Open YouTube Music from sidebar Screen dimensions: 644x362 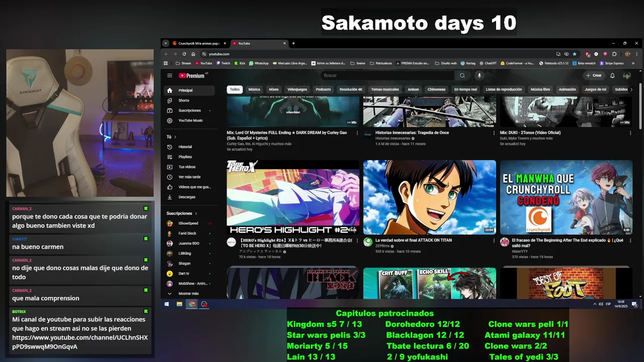pyautogui.click(x=189, y=121)
